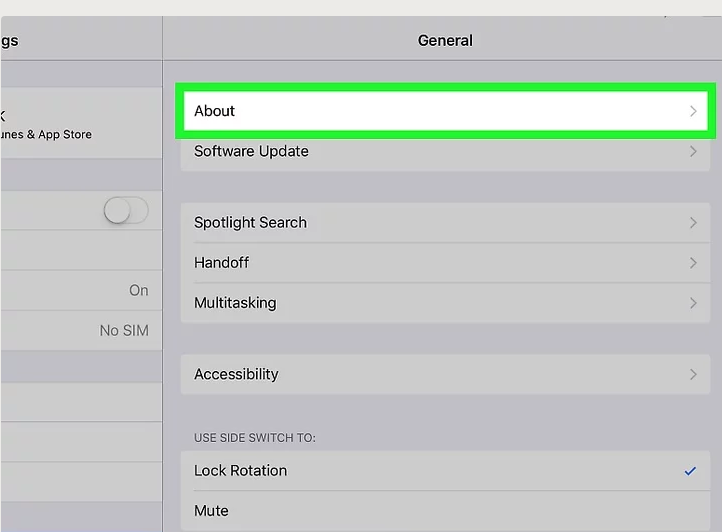Expand the Accessibility settings
This screenshot has width=722, height=532.
[x=236, y=374]
